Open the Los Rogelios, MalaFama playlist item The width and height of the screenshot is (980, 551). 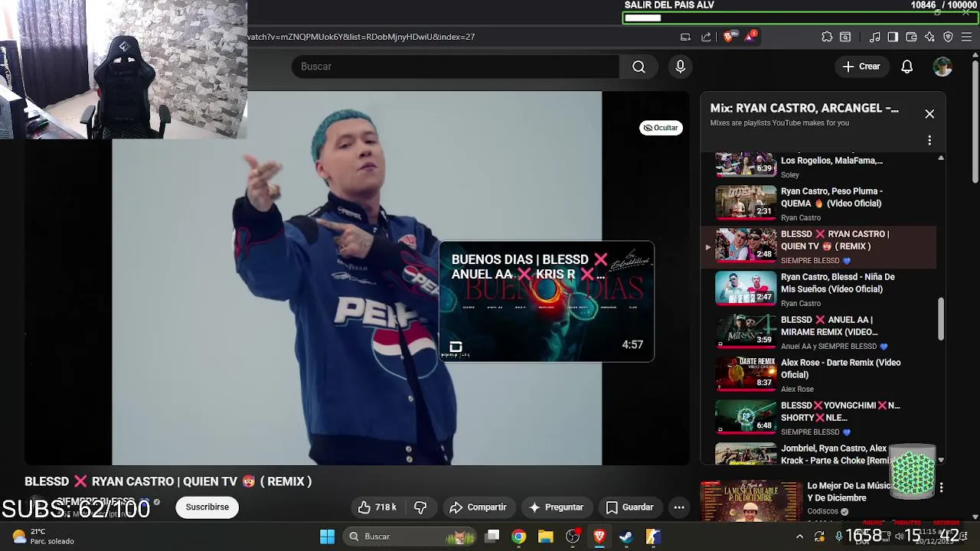coord(819,166)
